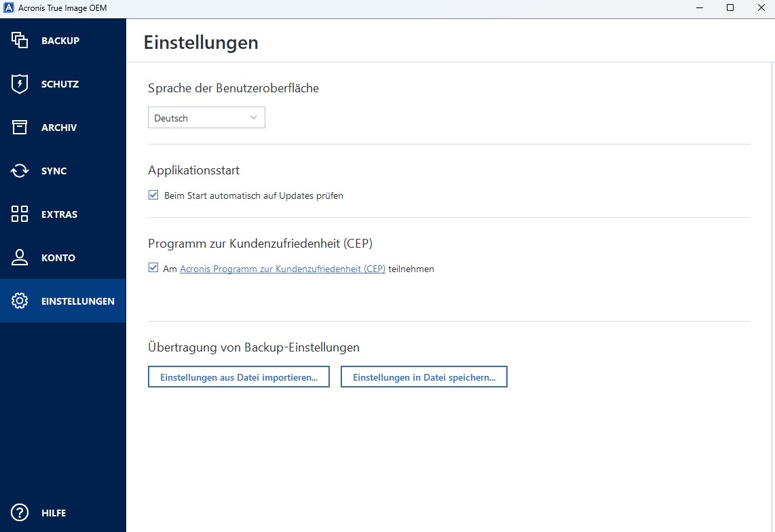Select the EXTRAS menu label
The width and height of the screenshot is (775, 532).
point(60,214)
